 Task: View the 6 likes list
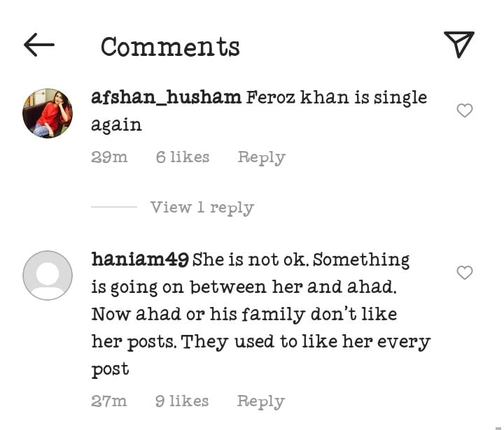click(182, 157)
